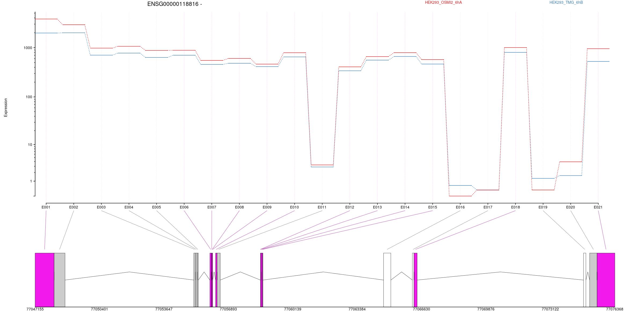Click exon label E010
The width and height of the screenshot is (644, 322).
[x=294, y=207]
